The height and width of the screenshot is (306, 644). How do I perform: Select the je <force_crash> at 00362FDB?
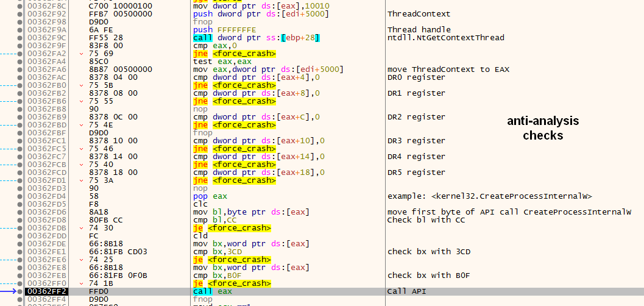point(232,228)
